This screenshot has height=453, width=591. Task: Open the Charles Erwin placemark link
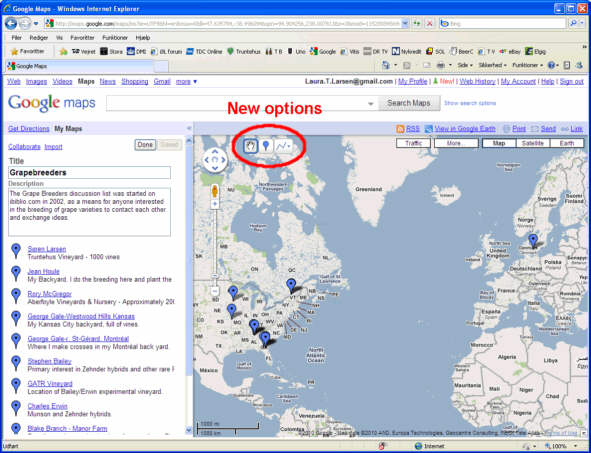47,406
